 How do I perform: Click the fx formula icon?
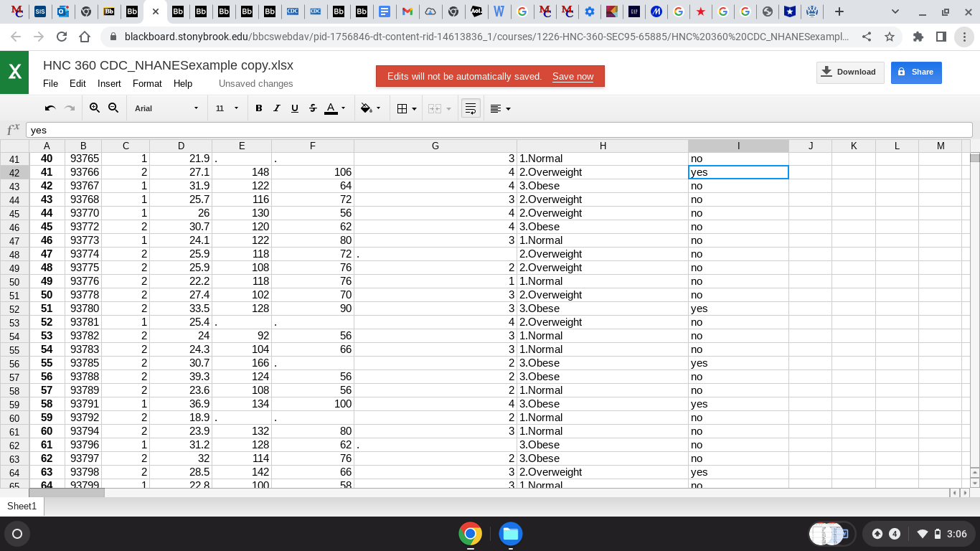click(13, 130)
